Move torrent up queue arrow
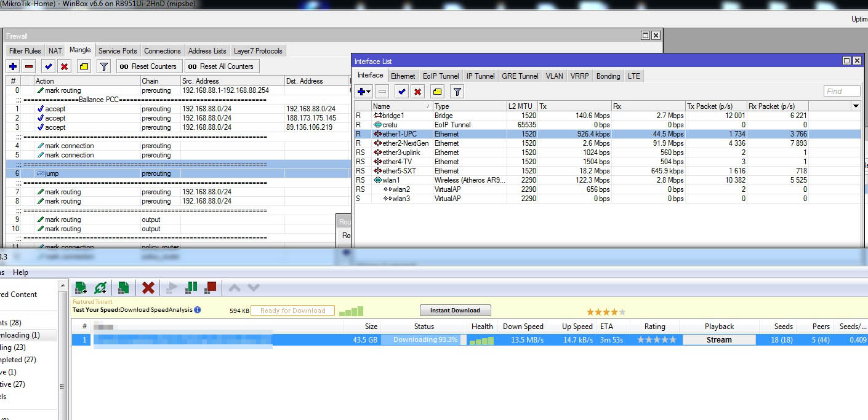Image resolution: width=868 pixels, height=420 pixels. 235,287
